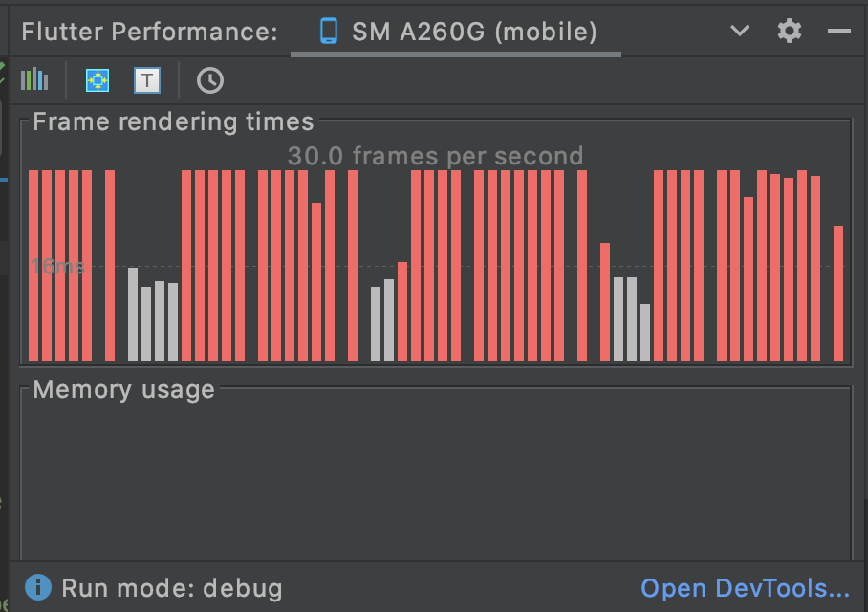
Task: Click the debug paint T icon
Action: pos(146,80)
